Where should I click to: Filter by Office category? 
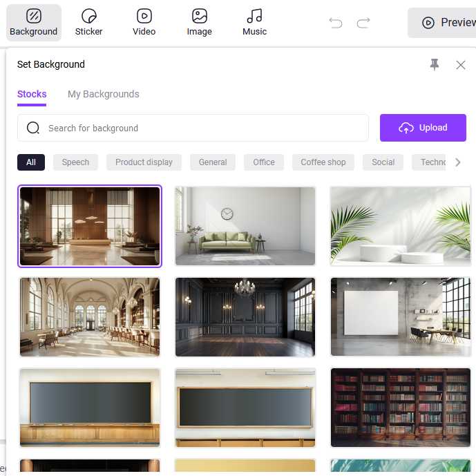pos(264,162)
